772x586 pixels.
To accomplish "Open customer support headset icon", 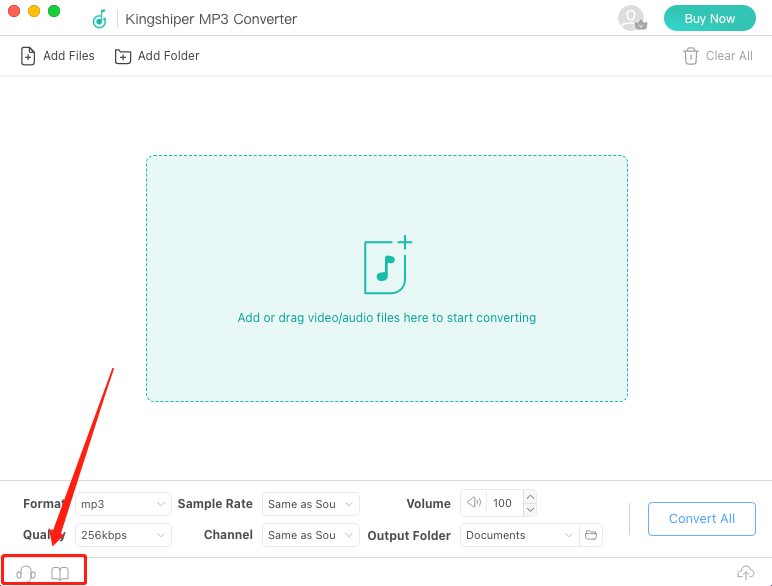I will point(26,573).
